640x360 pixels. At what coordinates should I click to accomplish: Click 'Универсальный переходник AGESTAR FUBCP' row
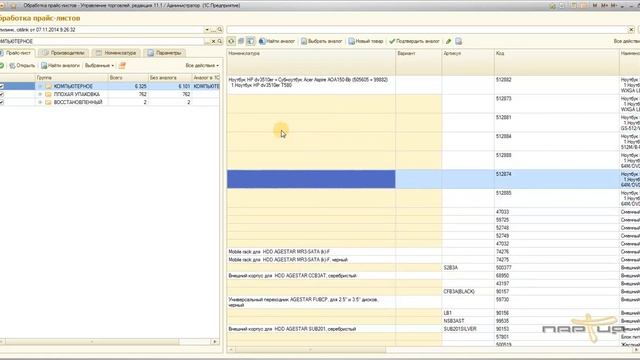pos(433,302)
